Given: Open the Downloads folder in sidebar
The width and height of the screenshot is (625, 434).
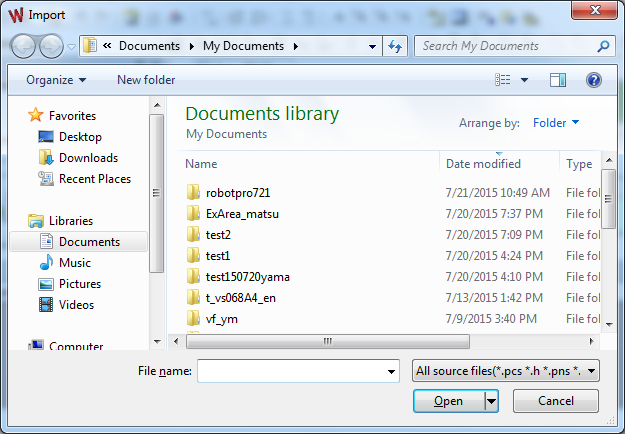Looking at the screenshot, I should 88,158.
